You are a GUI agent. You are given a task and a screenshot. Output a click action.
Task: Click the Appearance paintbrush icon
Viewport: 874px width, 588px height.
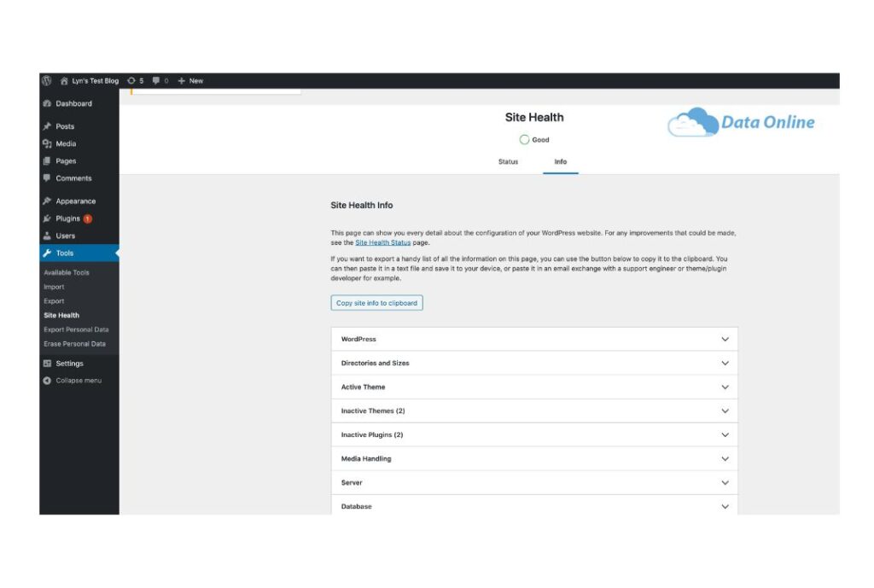click(48, 201)
